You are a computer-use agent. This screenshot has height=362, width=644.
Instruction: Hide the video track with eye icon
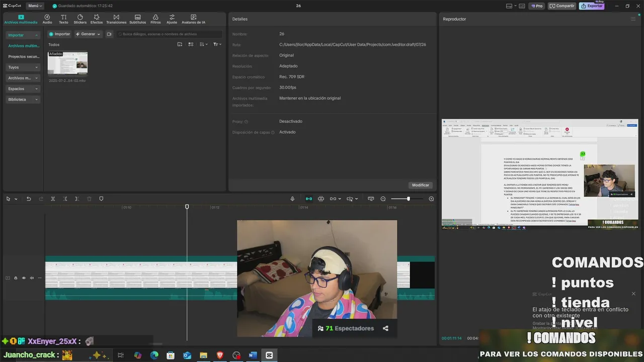coord(24,278)
